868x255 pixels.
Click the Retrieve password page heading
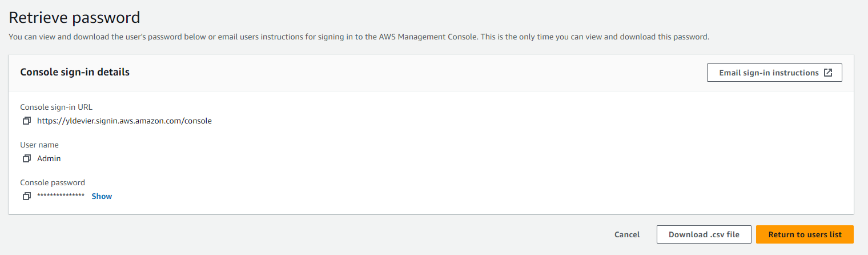74,18
